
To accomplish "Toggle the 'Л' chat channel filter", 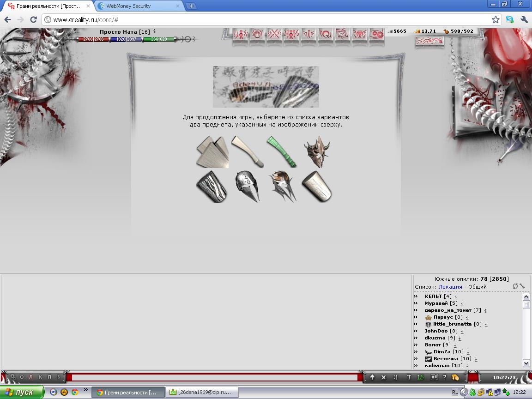I will pos(31,377).
